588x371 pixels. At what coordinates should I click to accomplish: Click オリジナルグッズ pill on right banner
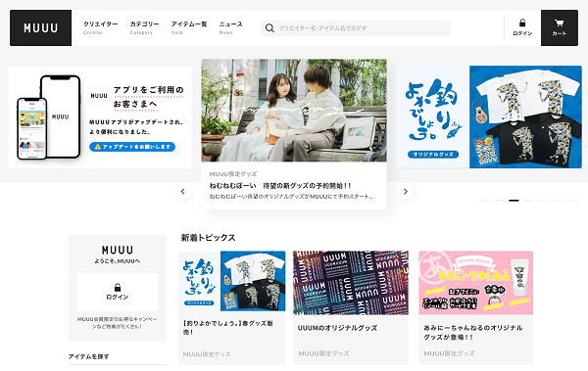pyautogui.click(x=433, y=155)
